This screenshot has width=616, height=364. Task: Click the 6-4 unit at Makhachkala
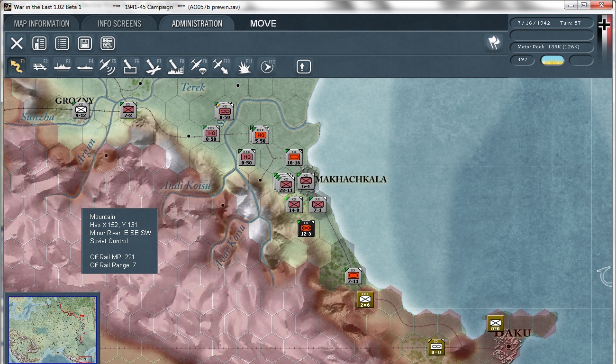point(306,181)
